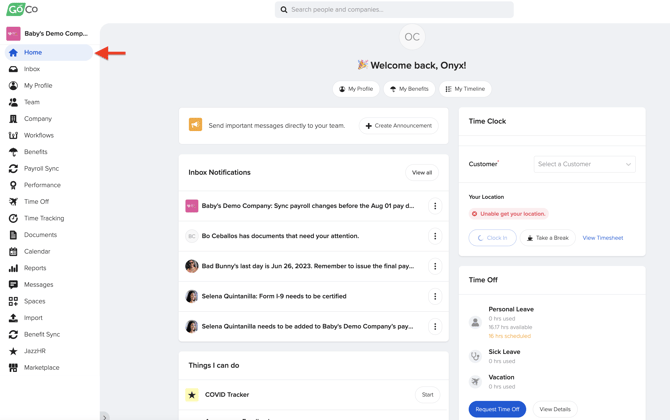Viewport: 670px width, 420px height.
Task: Open options menu for Bo Ceballos notification
Action: 434,236
